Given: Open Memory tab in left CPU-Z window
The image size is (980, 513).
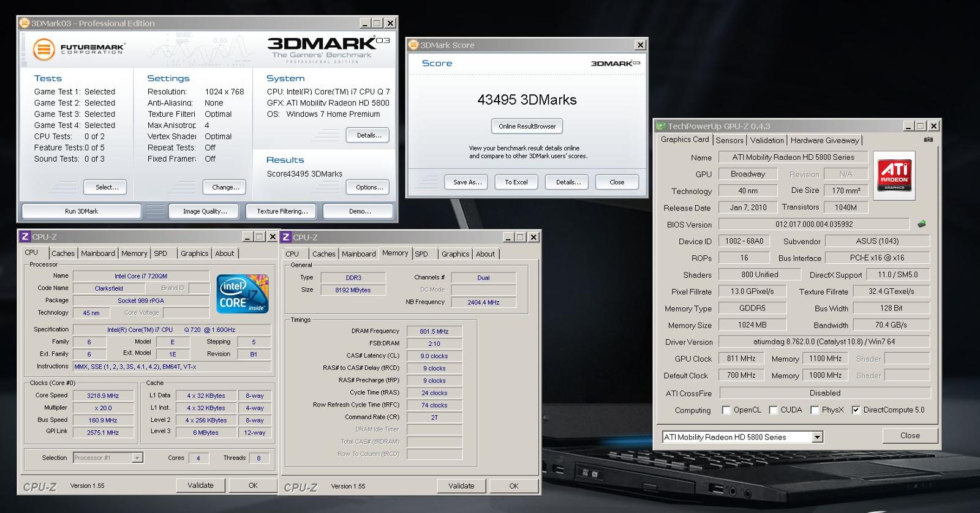Looking at the screenshot, I should pyautogui.click(x=134, y=253).
